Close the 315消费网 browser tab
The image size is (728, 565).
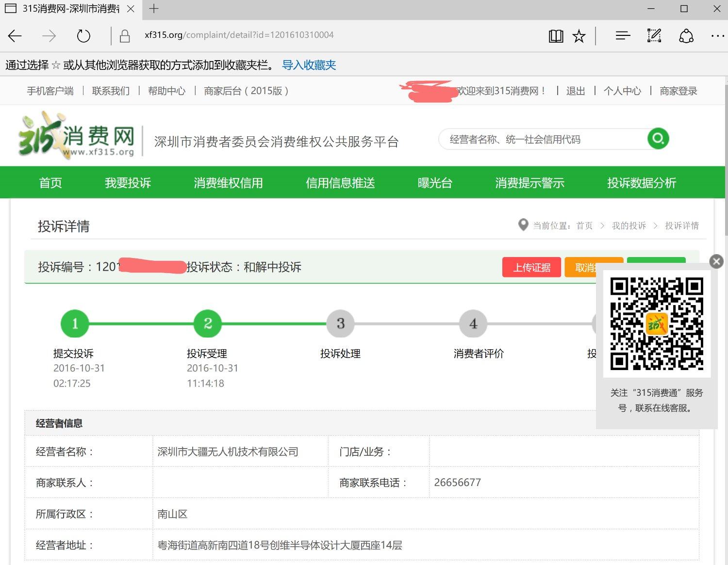pyautogui.click(x=131, y=9)
